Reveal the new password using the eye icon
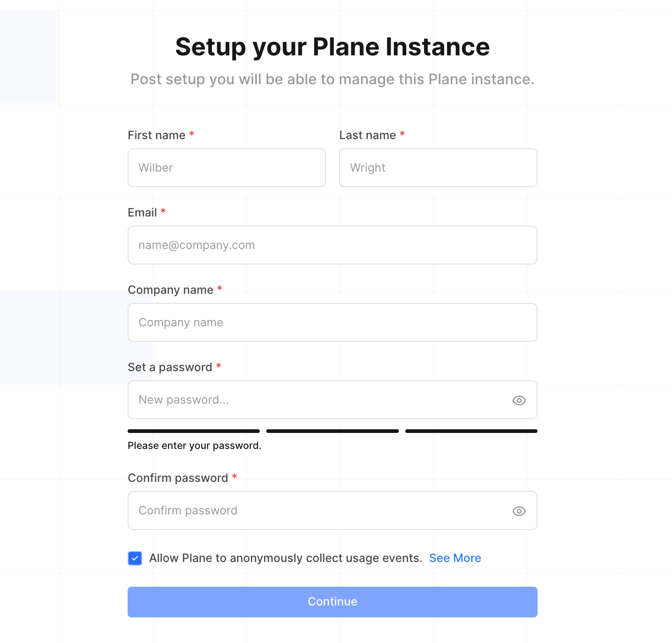 tap(519, 400)
